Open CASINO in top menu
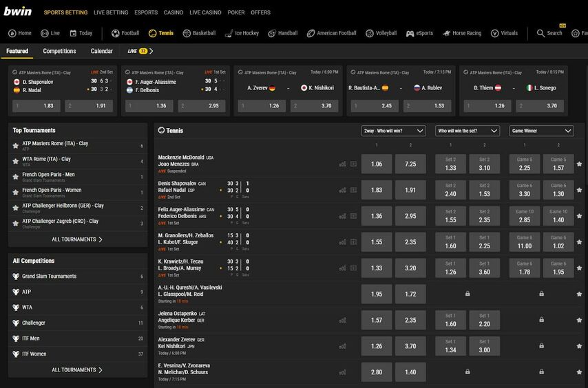 [x=174, y=12]
